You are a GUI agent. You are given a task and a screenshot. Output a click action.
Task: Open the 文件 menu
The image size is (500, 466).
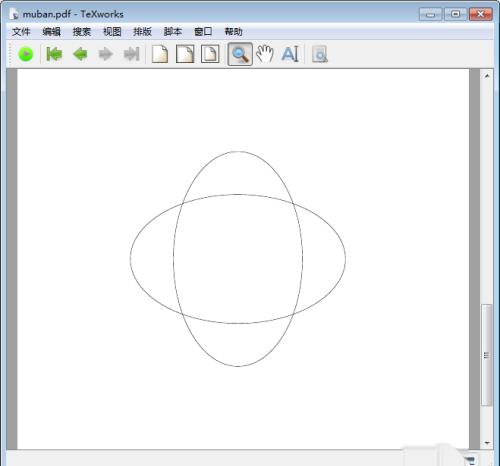(x=21, y=32)
